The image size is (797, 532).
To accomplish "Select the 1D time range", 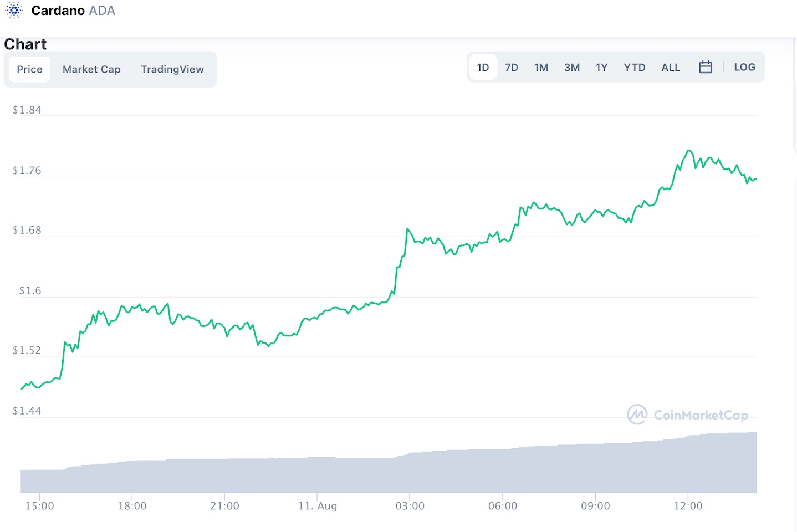I will [x=483, y=67].
